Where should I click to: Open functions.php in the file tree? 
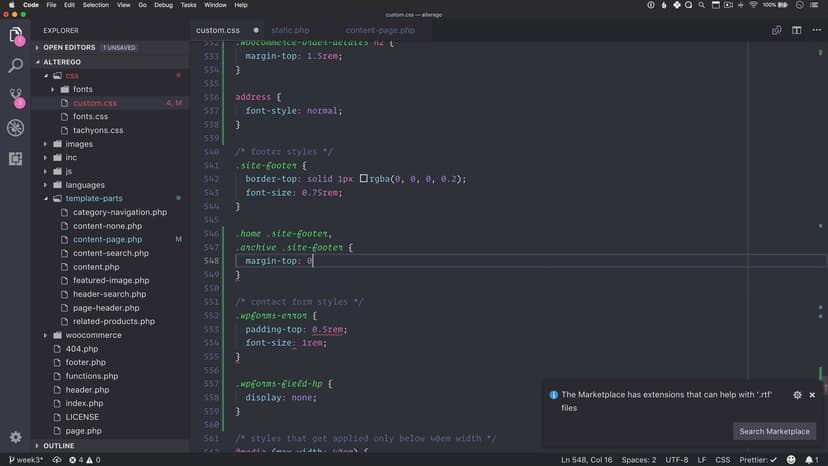coord(92,376)
